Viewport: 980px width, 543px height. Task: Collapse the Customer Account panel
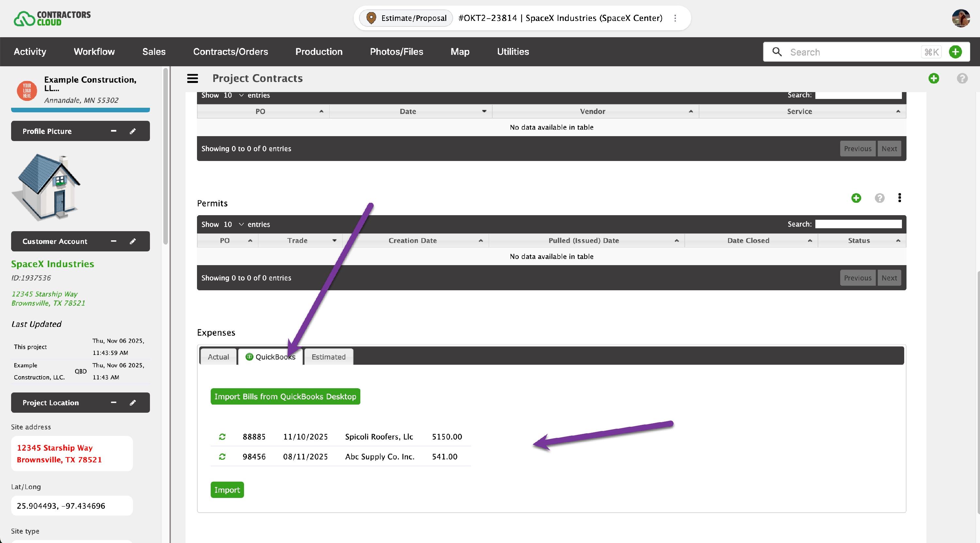113,241
